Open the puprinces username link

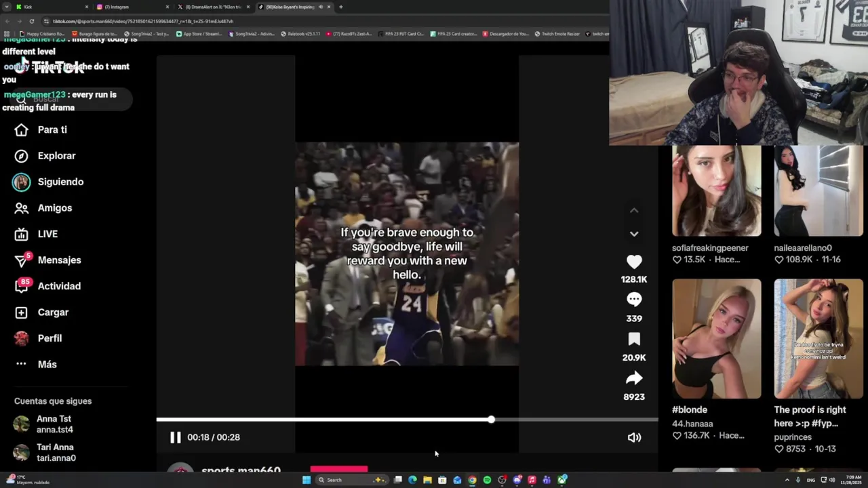[793, 438]
